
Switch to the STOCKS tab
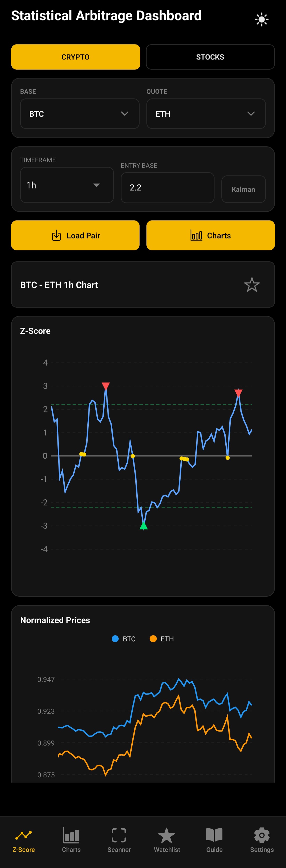pos(210,57)
